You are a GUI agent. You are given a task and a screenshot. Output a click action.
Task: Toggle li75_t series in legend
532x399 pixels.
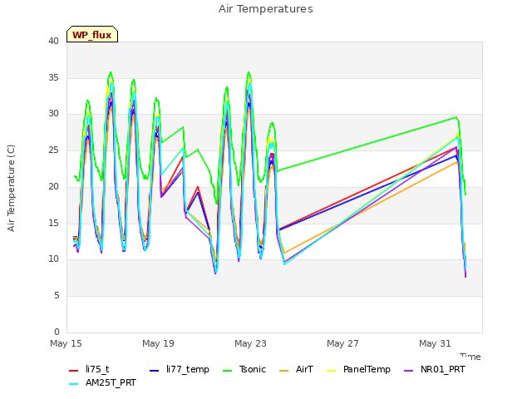(x=89, y=369)
